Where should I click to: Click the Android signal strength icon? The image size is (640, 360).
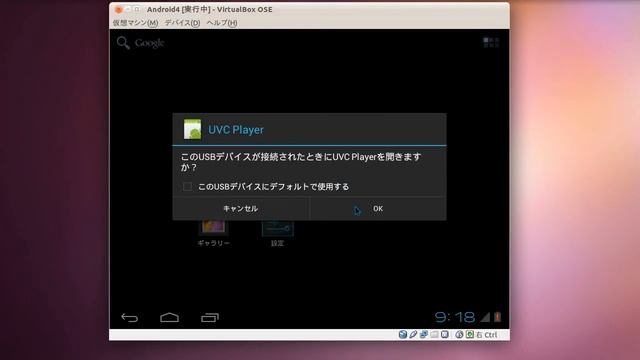(485, 317)
